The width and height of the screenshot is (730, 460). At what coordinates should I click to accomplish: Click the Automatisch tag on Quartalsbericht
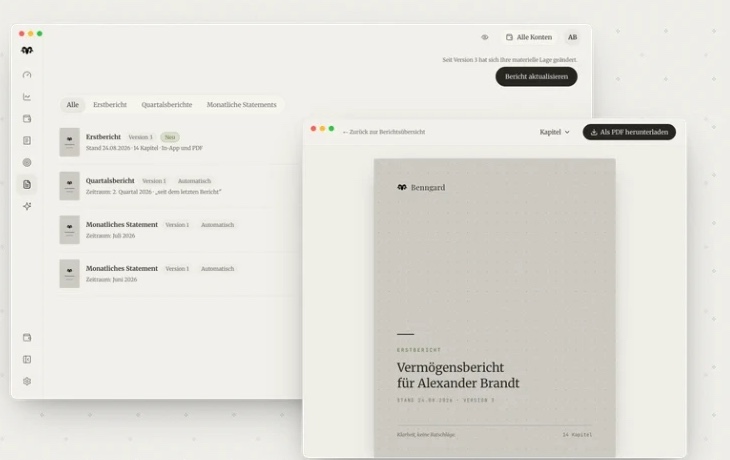click(194, 181)
